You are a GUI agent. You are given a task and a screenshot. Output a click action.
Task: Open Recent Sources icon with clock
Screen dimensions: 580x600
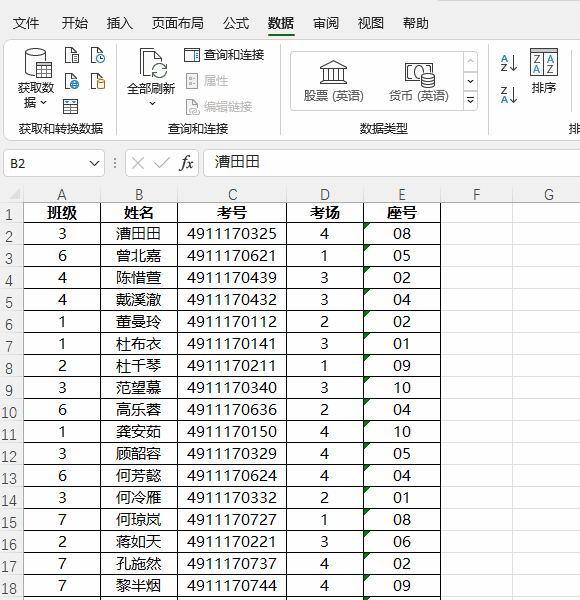click(x=98, y=55)
